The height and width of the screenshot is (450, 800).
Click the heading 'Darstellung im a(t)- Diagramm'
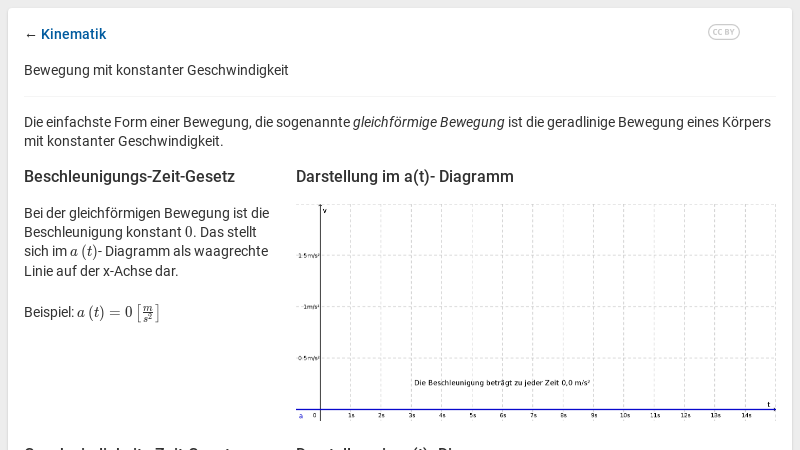click(x=405, y=177)
